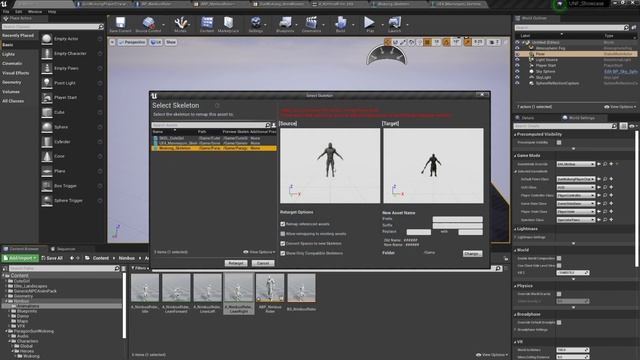640x360 pixels.
Task: Open HUD Class dropdown
Action: tap(576, 187)
